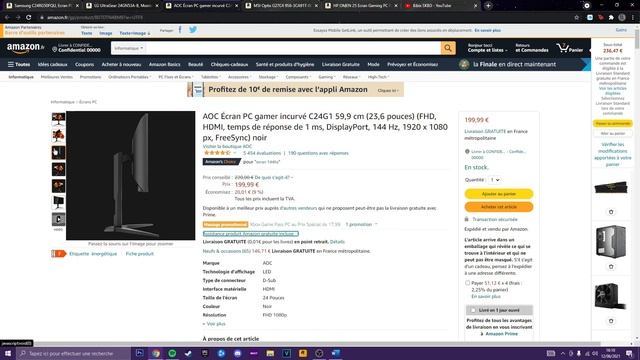Open the Windows notification center
Viewport: 640px width, 360px height.
click(629, 353)
